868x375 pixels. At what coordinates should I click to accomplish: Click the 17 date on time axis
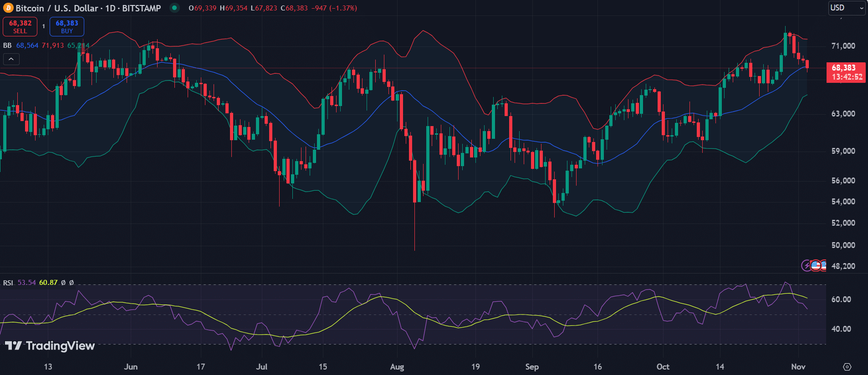tap(201, 367)
